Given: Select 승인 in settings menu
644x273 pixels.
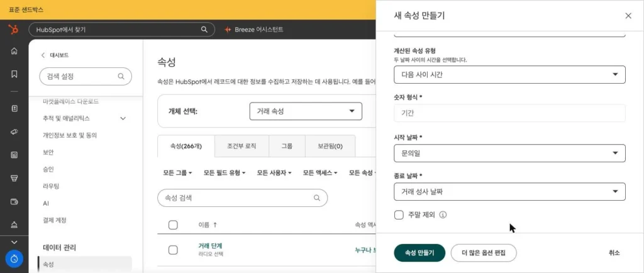Looking at the screenshot, I should (48, 169).
